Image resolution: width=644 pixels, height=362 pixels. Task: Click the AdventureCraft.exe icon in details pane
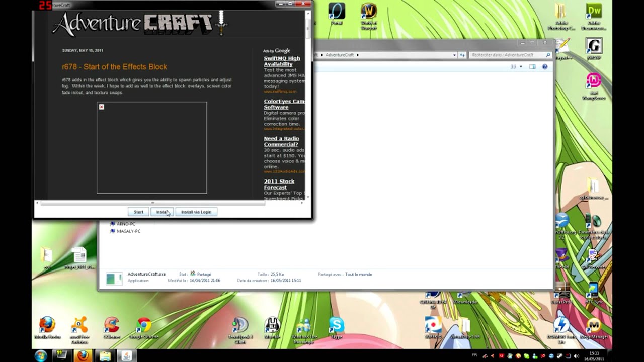pos(114,279)
